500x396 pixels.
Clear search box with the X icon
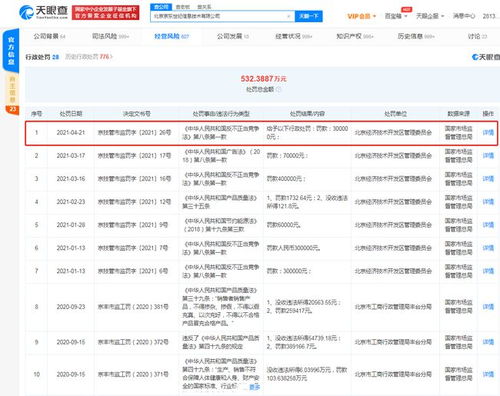(289, 16)
